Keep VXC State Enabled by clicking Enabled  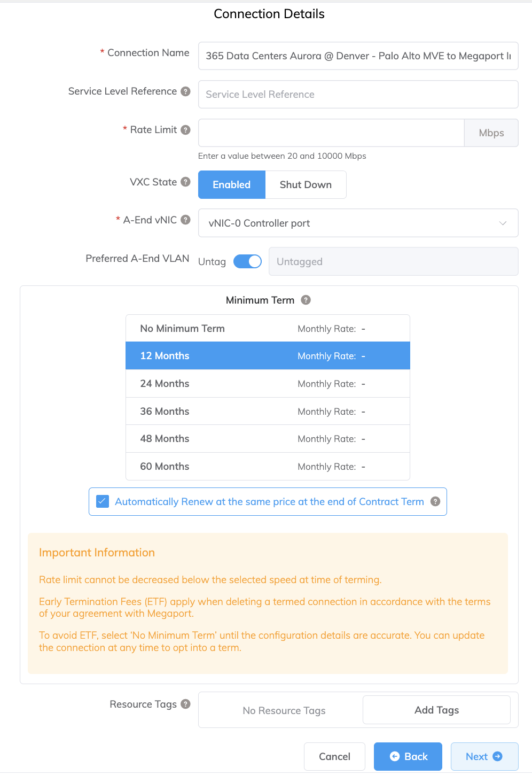(x=231, y=184)
